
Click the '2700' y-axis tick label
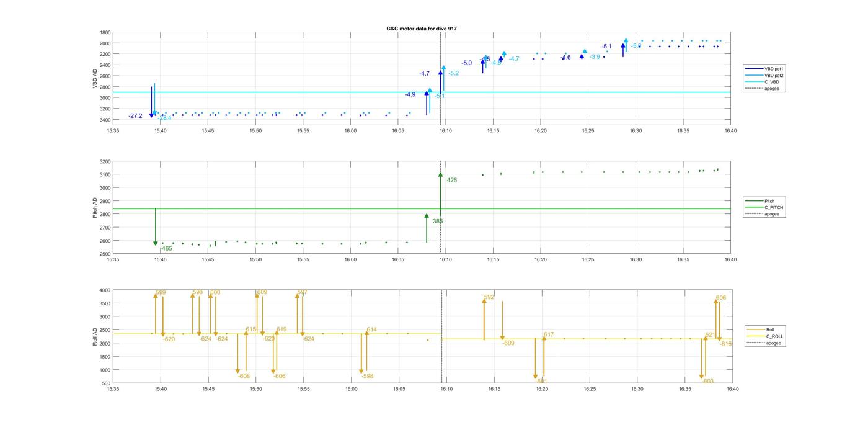click(x=105, y=228)
